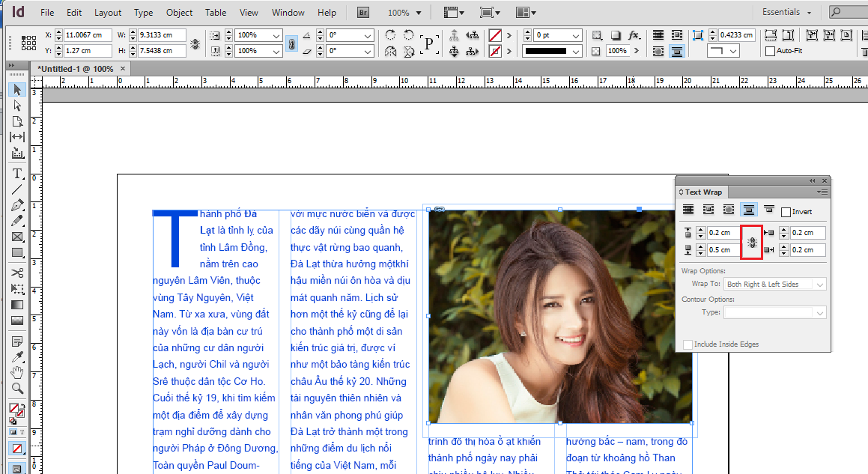Open Adobe Bridge via the Br icon
This screenshot has width=868, height=474.
[x=362, y=12]
